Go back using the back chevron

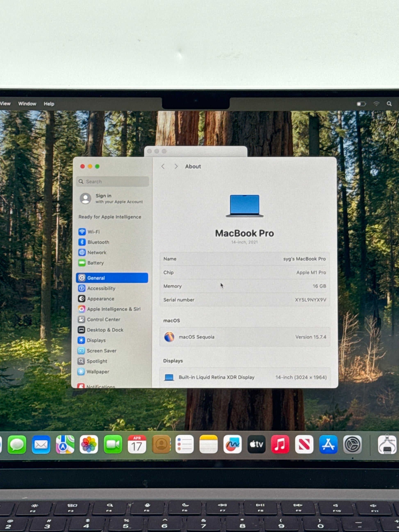coord(163,166)
